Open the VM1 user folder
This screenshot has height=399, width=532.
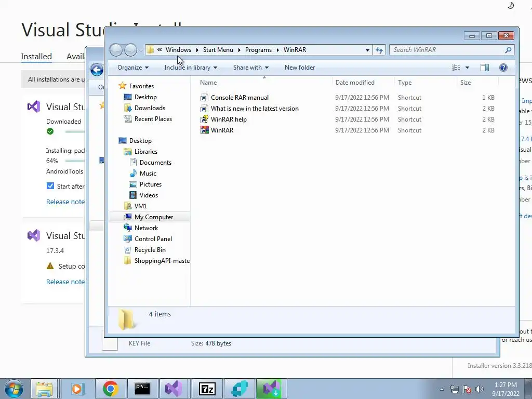140,206
